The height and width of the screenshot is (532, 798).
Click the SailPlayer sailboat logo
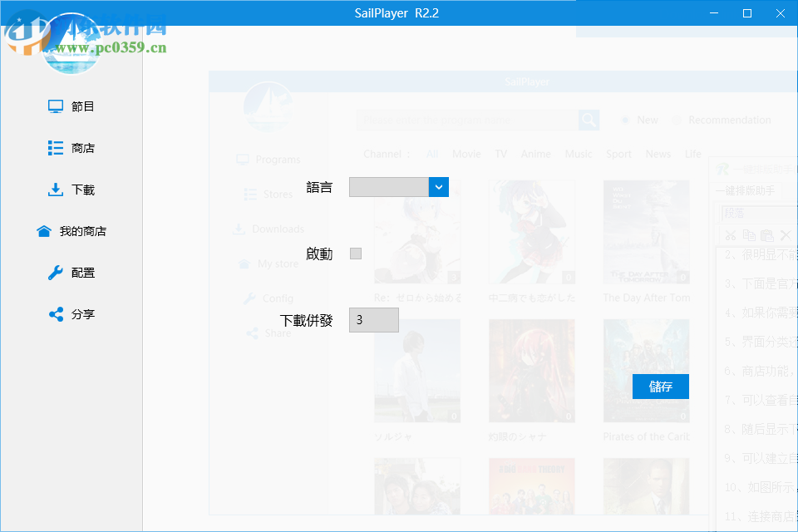point(268,106)
